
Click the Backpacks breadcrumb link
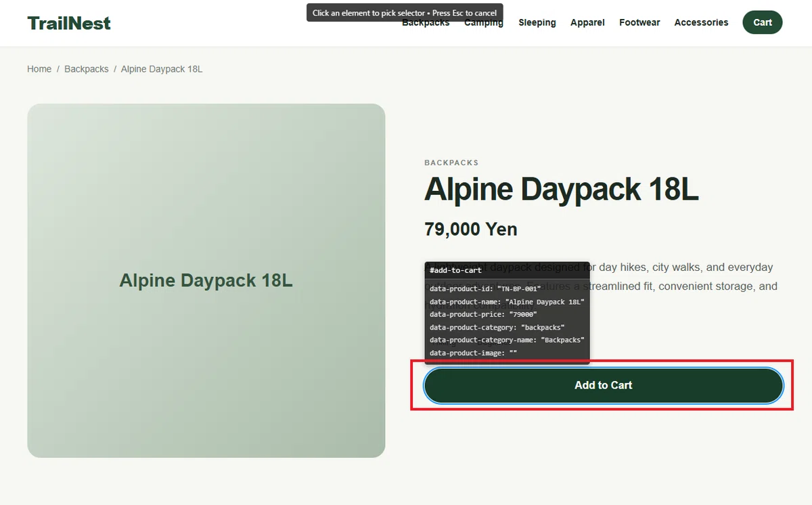tap(87, 69)
